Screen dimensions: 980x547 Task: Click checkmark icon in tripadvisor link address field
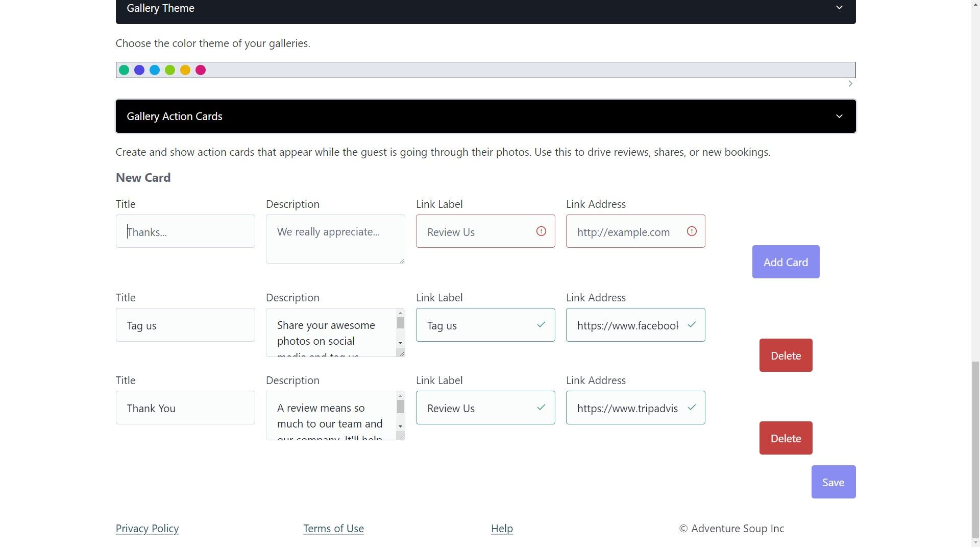coord(692,408)
